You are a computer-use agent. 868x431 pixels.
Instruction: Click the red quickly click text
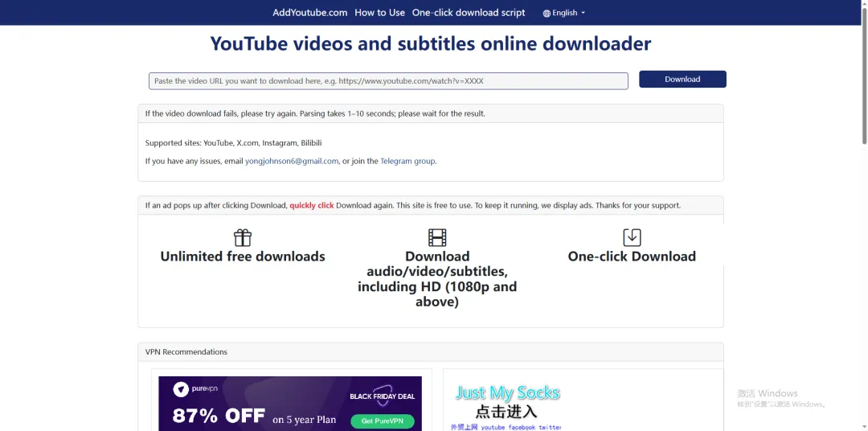tap(312, 205)
